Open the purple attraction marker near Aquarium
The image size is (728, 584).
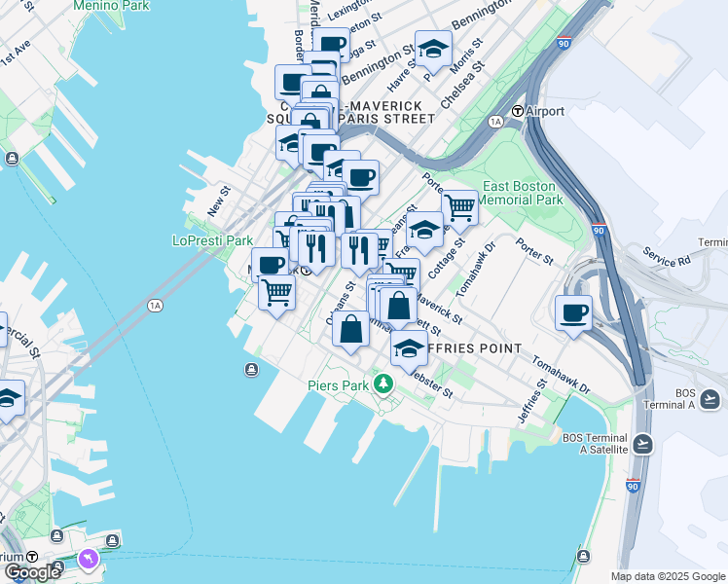click(x=89, y=559)
